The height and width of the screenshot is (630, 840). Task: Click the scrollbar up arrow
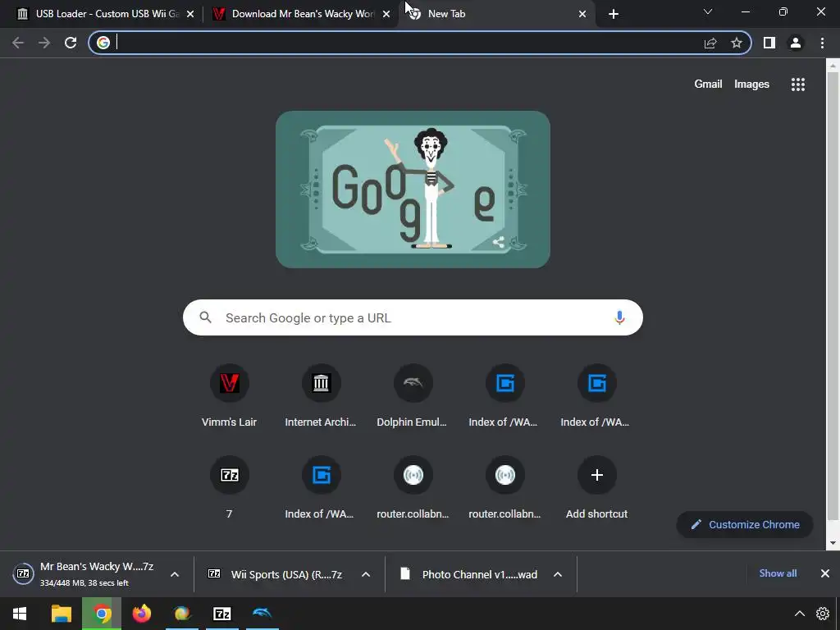coord(833,66)
